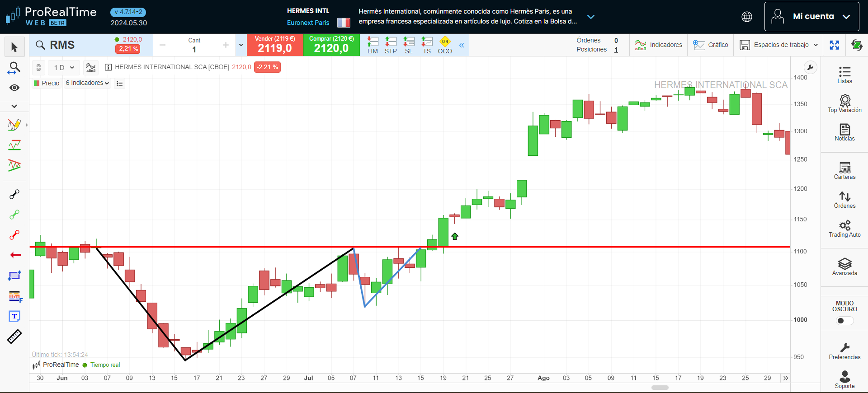Toggle the eye visibility icon
The image size is (868, 393).
pyautogui.click(x=14, y=88)
